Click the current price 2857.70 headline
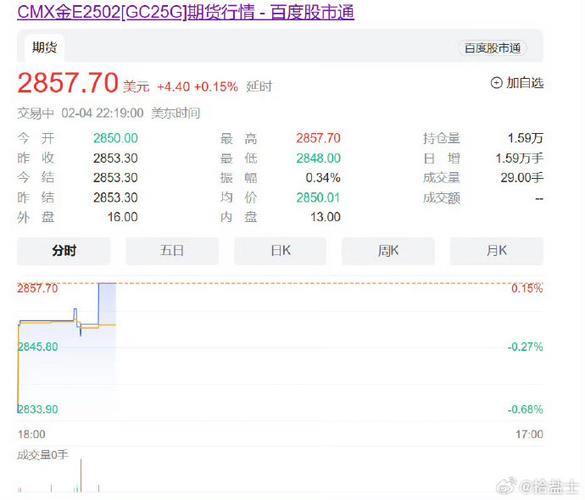Image resolution: width=585 pixels, height=500 pixels. pos(68,82)
